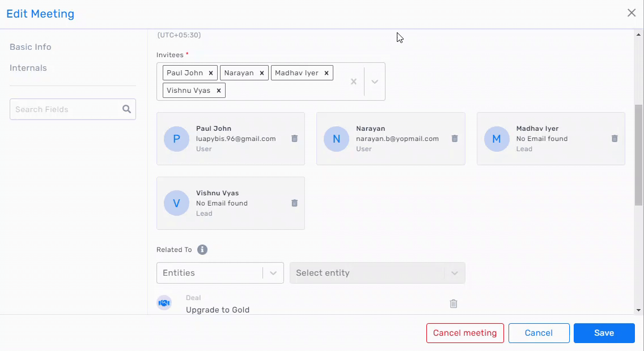Delete Madhav Iyer invitee card via trash icon
644x351 pixels.
[615, 139]
